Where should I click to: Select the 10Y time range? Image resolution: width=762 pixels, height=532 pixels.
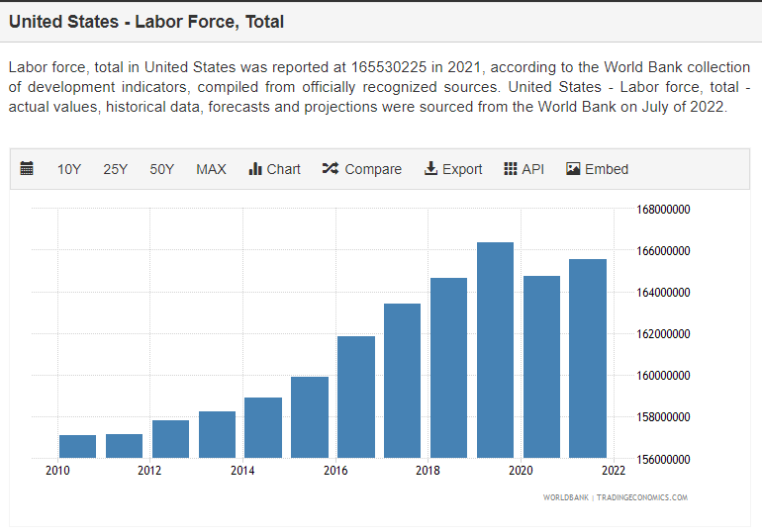[x=69, y=169]
